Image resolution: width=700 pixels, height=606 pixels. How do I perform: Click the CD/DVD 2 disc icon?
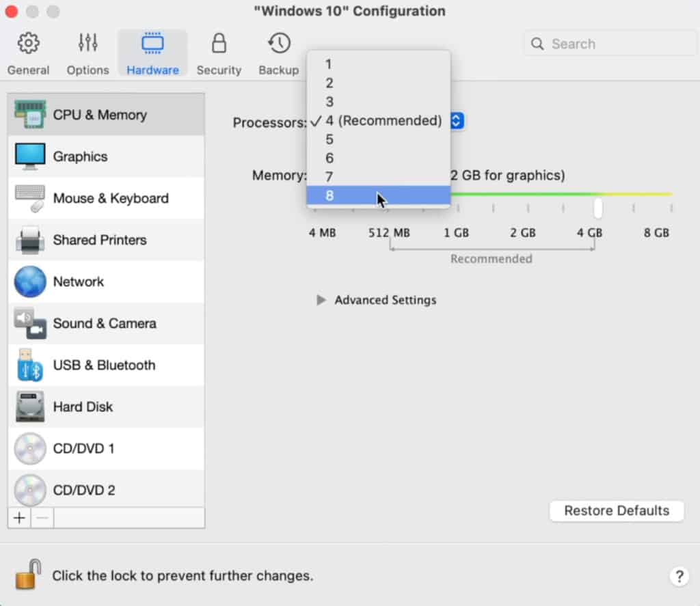pyautogui.click(x=30, y=490)
